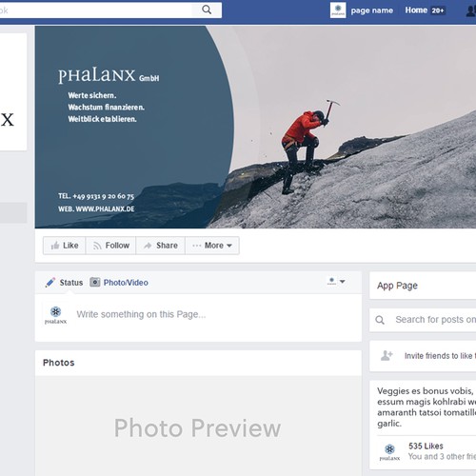476x476 pixels.
Task: Click the invite friends person icon
Action: click(387, 356)
